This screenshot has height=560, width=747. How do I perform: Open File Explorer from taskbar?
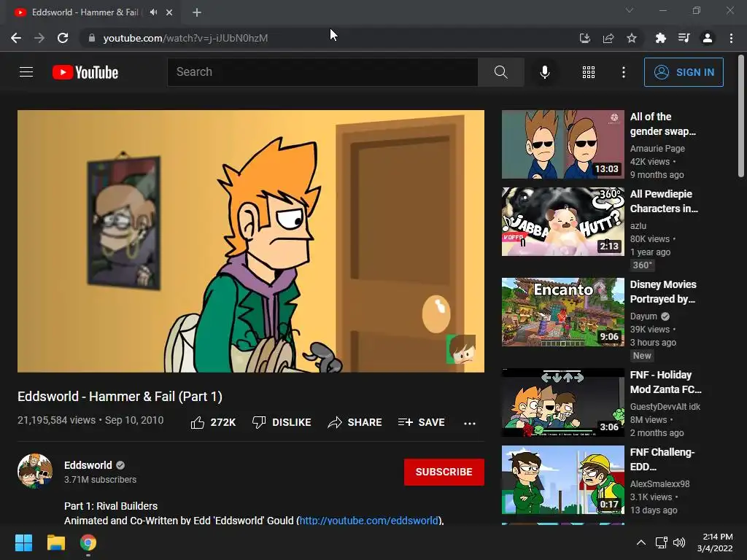click(x=55, y=542)
